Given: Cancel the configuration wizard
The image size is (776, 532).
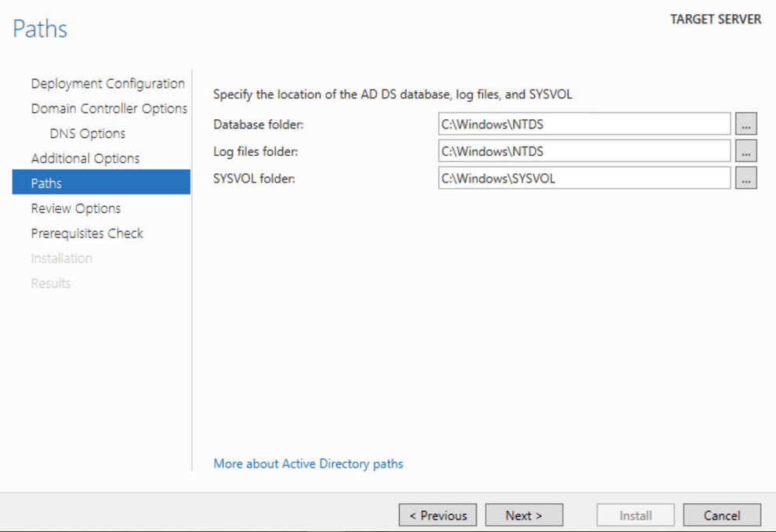Looking at the screenshot, I should (722, 516).
